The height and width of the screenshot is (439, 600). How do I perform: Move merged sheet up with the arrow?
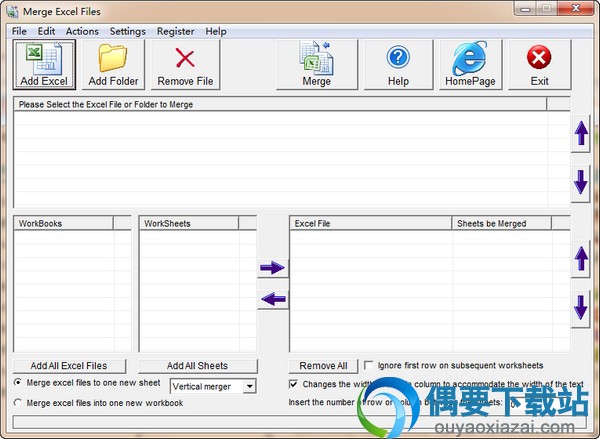pos(581,259)
